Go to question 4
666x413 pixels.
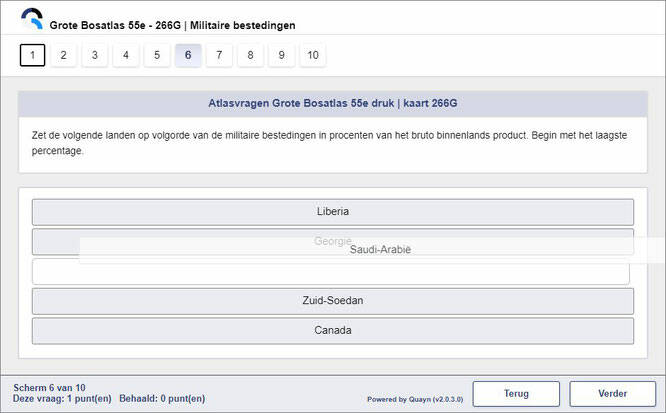pyautogui.click(x=126, y=55)
